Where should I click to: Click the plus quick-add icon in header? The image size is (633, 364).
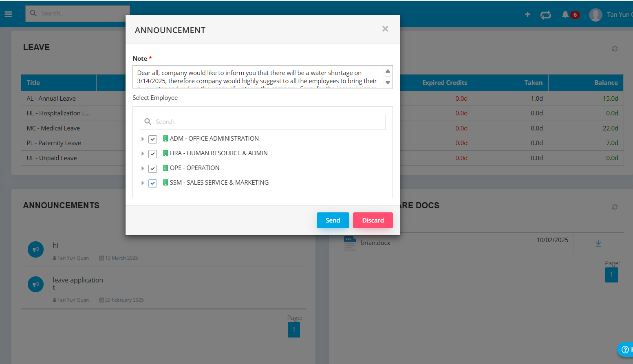click(527, 14)
